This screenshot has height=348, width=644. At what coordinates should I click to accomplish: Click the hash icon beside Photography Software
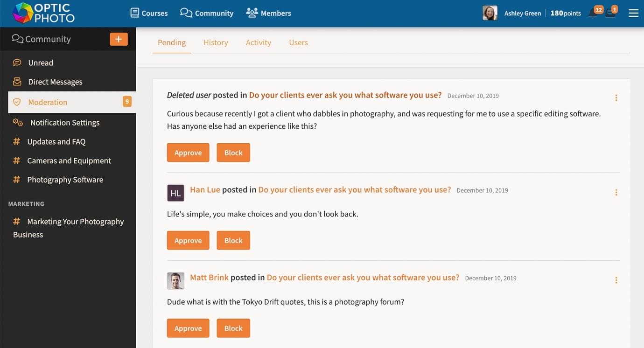16,180
